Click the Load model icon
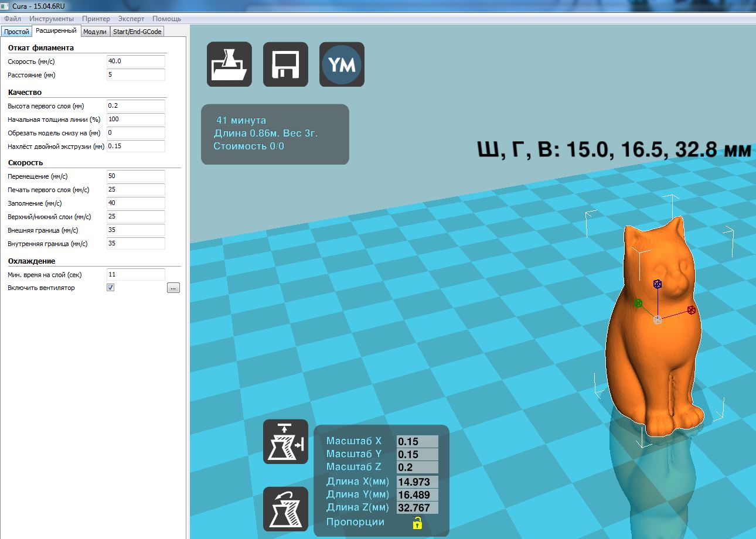This screenshot has width=756, height=539. 229,64
